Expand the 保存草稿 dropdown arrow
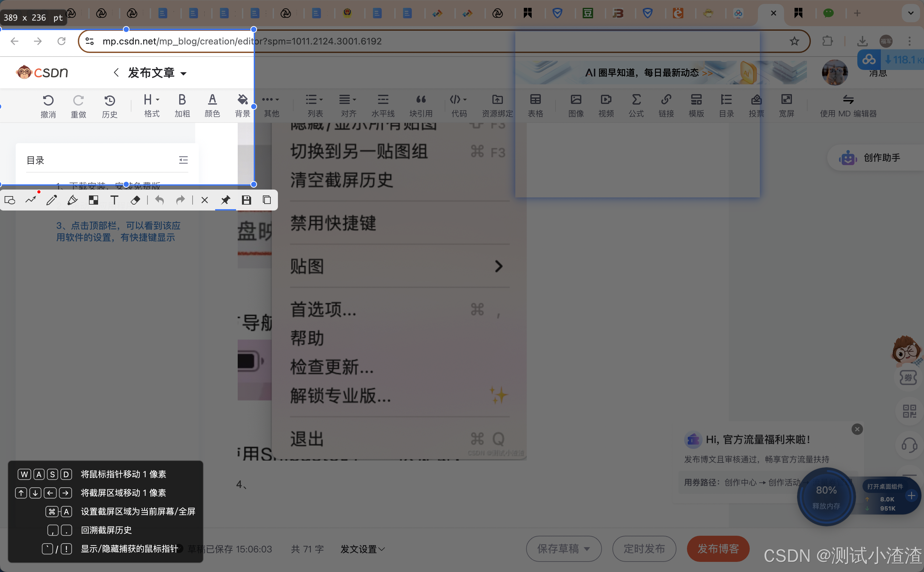 pyautogui.click(x=587, y=549)
